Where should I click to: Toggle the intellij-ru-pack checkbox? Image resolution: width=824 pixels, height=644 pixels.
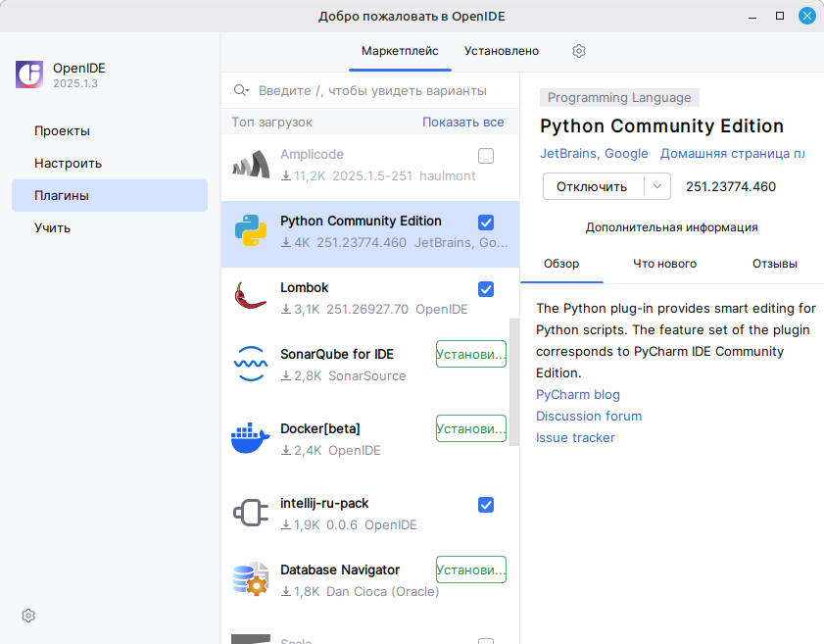pyautogui.click(x=486, y=505)
